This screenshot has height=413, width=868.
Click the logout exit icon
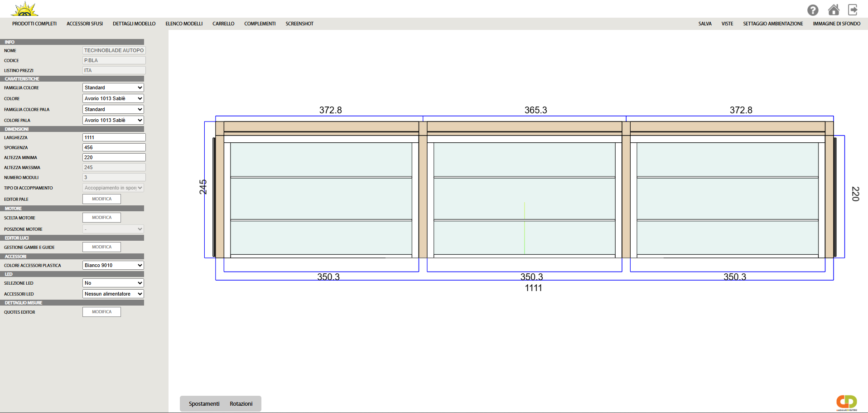pyautogui.click(x=853, y=10)
